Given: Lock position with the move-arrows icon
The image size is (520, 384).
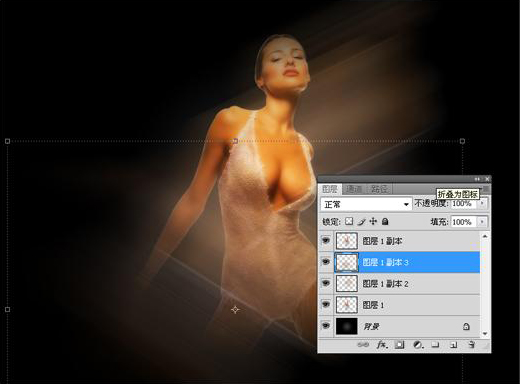Looking at the screenshot, I should click(x=373, y=221).
